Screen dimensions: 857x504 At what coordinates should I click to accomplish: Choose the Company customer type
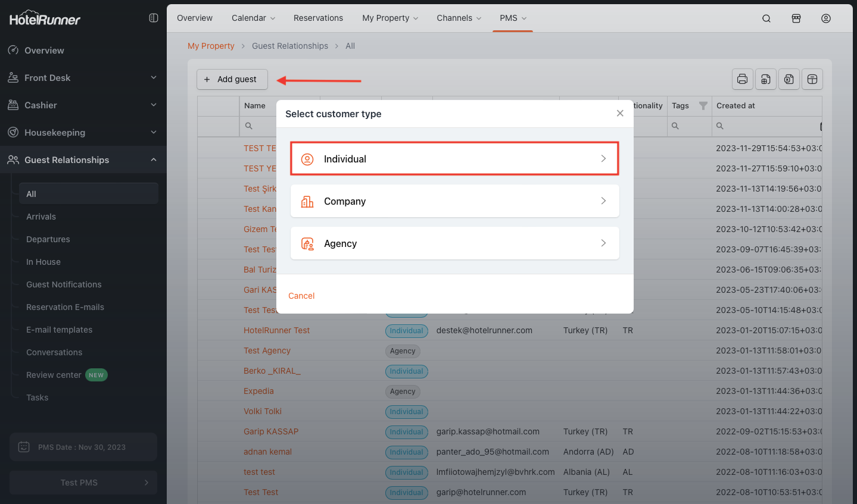(x=454, y=201)
